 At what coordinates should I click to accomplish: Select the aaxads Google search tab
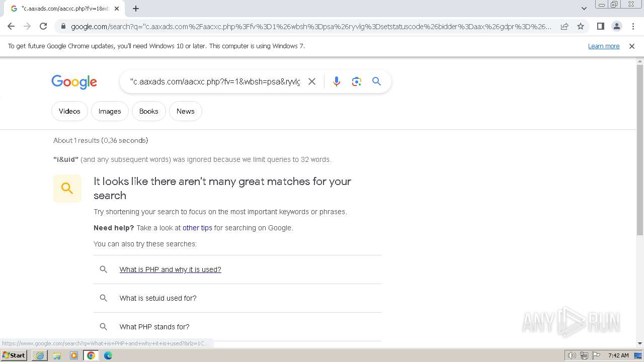[x=64, y=9]
